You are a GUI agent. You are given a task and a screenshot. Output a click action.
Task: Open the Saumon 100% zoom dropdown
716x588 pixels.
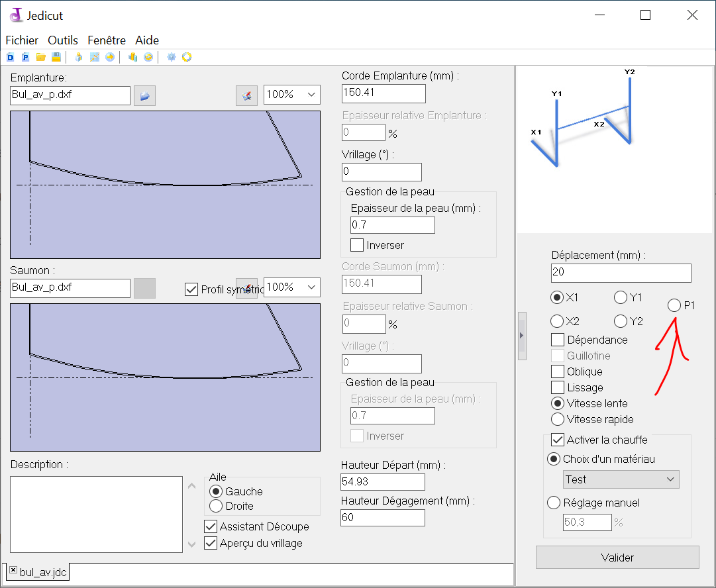292,287
